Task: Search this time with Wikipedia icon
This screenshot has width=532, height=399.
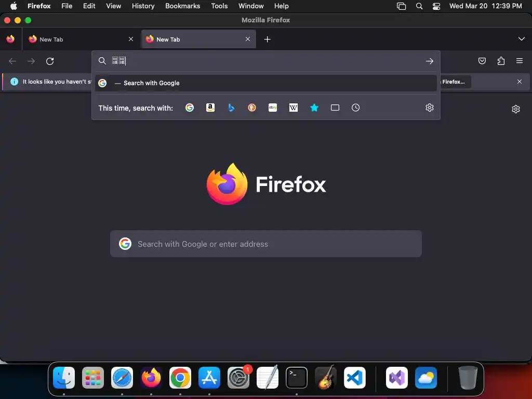Action: tap(294, 108)
